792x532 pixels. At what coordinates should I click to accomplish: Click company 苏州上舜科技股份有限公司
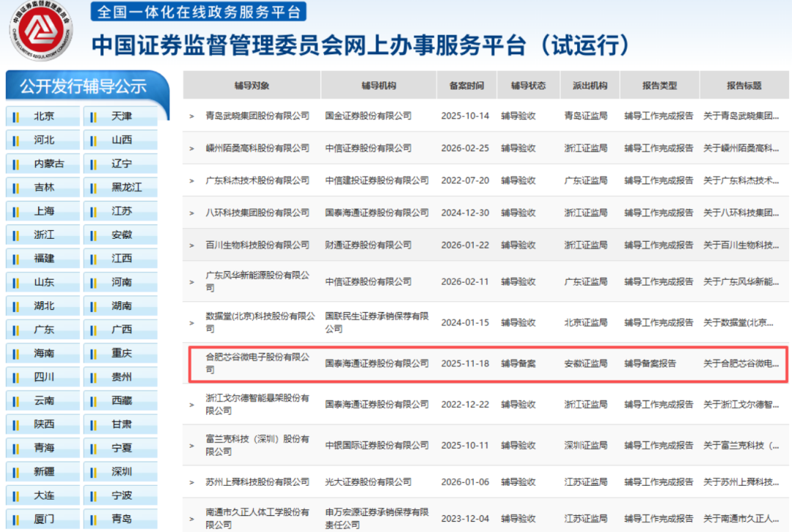tap(257, 482)
